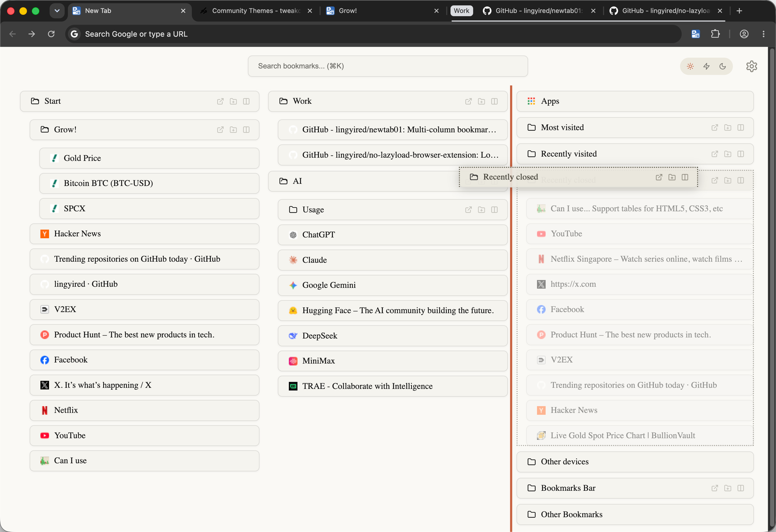Click the newtab extension icon in toolbar
Image resolution: width=776 pixels, height=532 pixels.
click(x=696, y=34)
